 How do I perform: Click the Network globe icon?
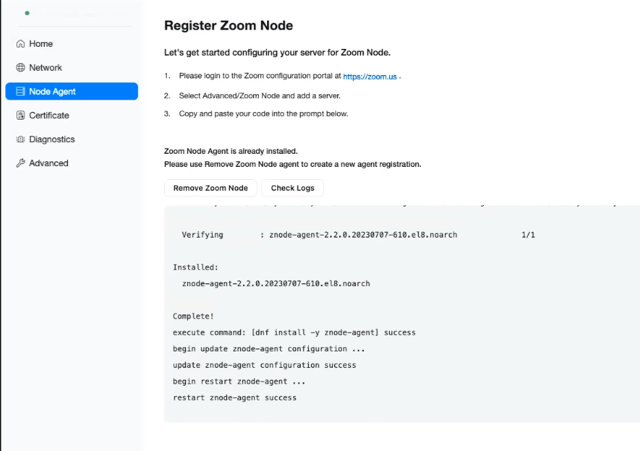click(20, 67)
